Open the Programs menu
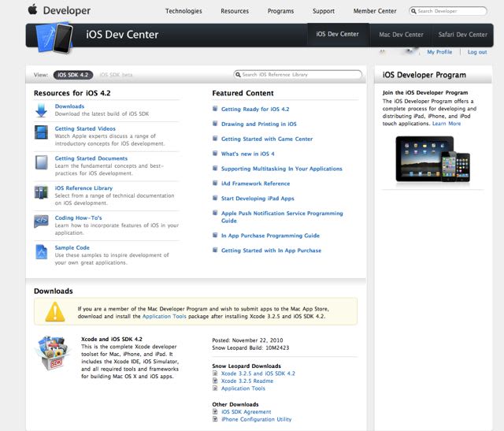This screenshot has width=504, height=431. tap(280, 11)
